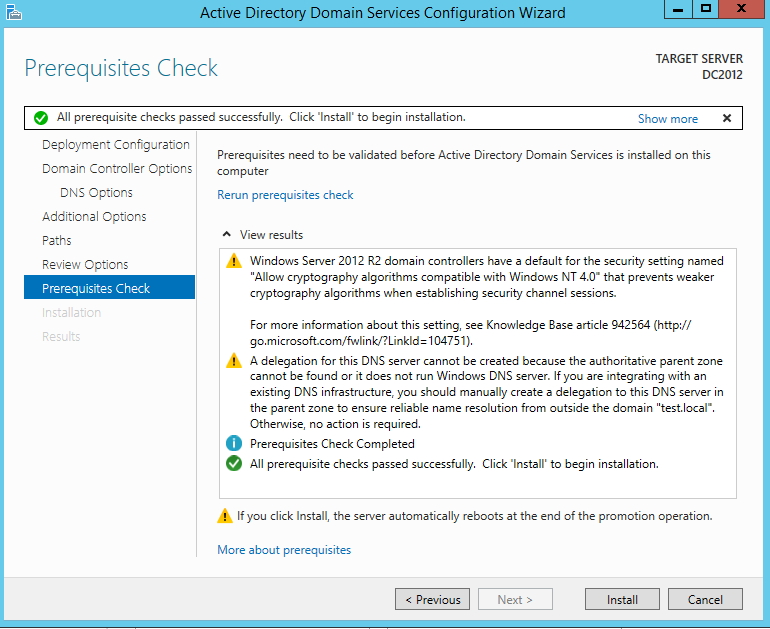Image resolution: width=770 pixels, height=629 pixels.
Task: Close the wizard window
Action: point(742,9)
